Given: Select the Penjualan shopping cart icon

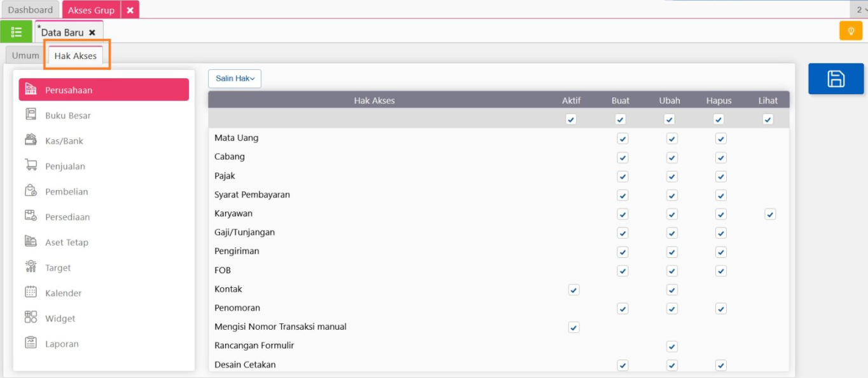Looking at the screenshot, I should (x=31, y=166).
